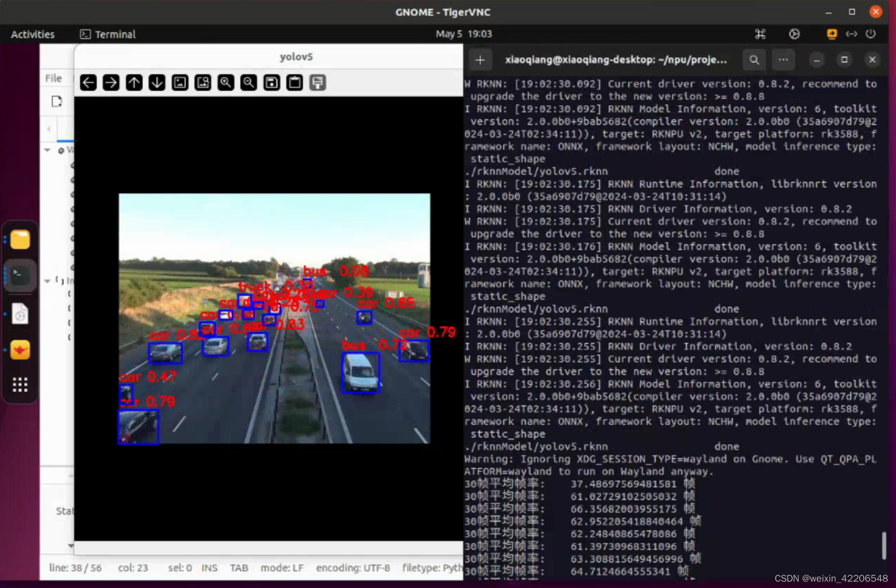Viewport: 896px width, 588px height.
Task: Collapse the Variables tree branch
Action: [47, 150]
